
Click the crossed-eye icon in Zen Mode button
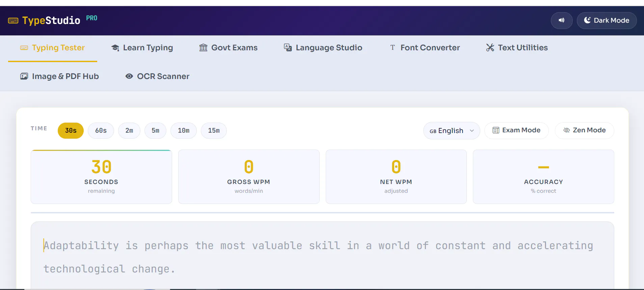[x=567, y=130]
